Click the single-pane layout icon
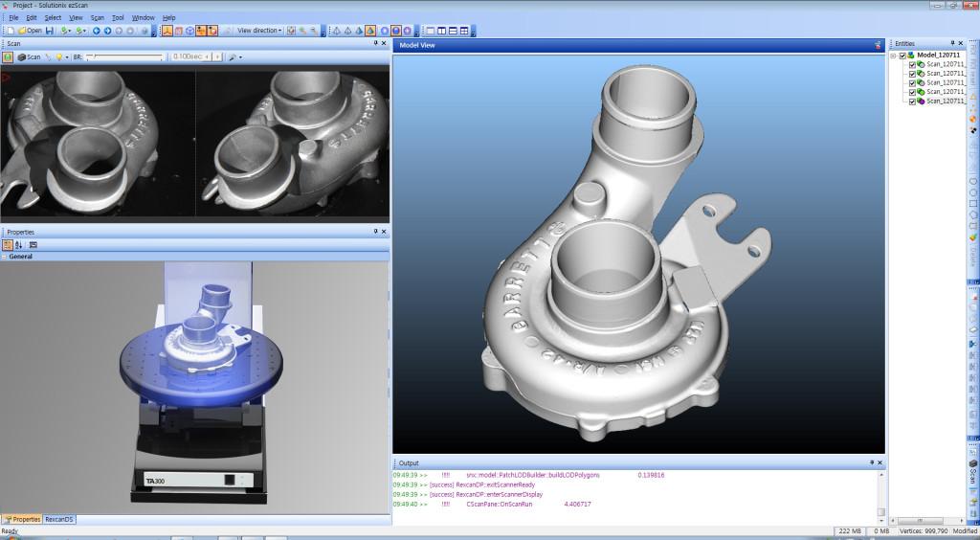The width and height of the screenshot is (980, 540). coord(429,31)
